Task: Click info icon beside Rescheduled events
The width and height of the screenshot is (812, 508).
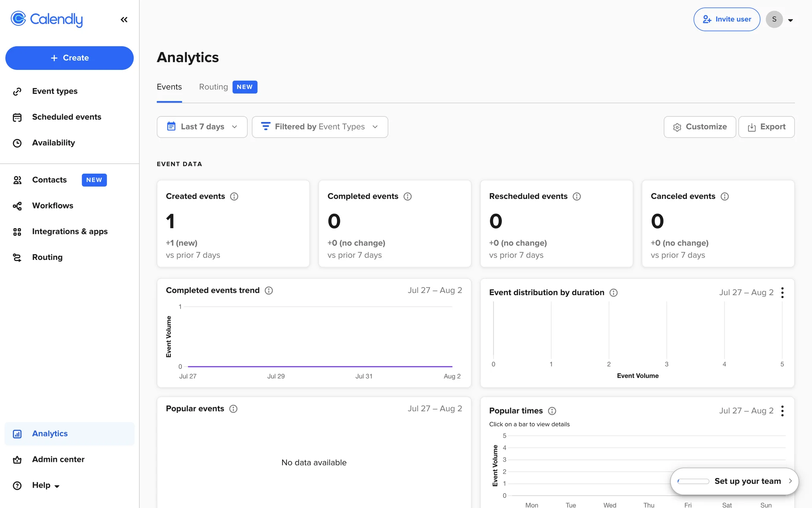Action: click(x=576, y=196)
